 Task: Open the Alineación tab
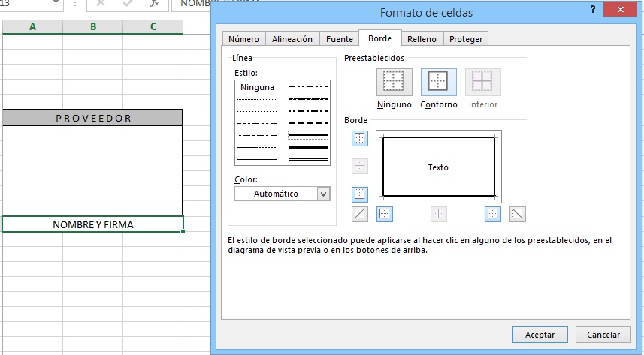(x=292, y=39)
